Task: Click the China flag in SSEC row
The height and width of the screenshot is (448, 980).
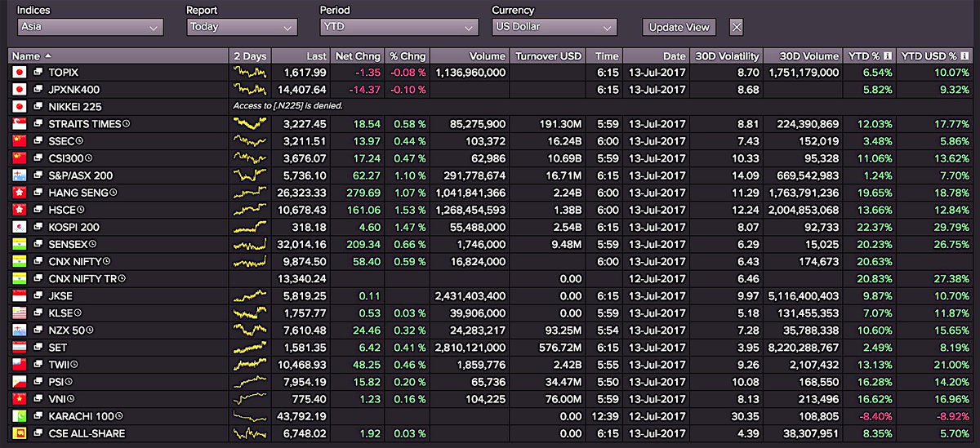Action: [x=18, y=141]
